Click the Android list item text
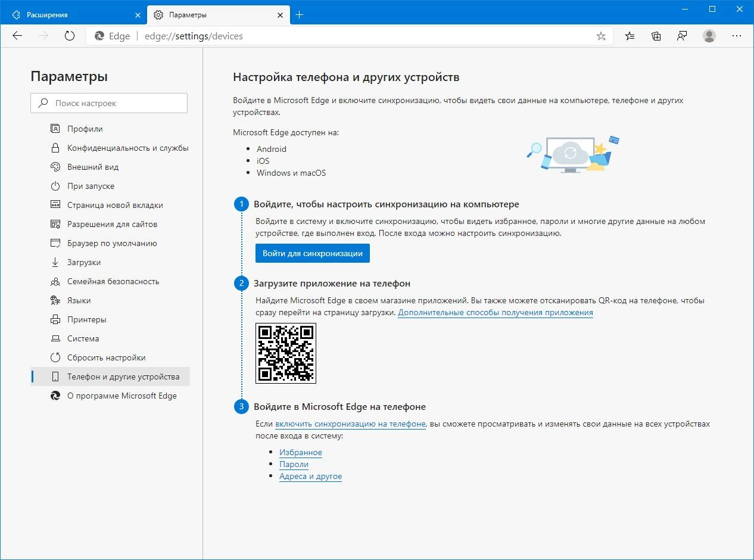 pyautogui.click(x=272, y=149)
